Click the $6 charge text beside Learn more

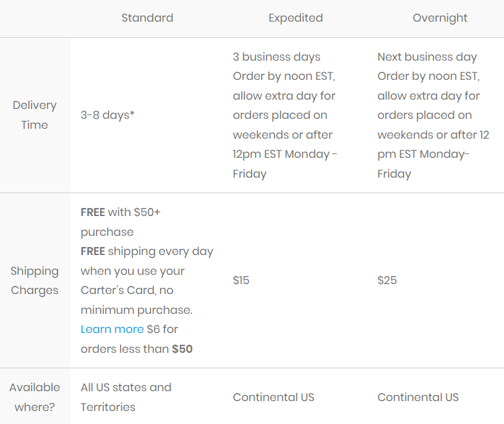[x=154, y=329]
